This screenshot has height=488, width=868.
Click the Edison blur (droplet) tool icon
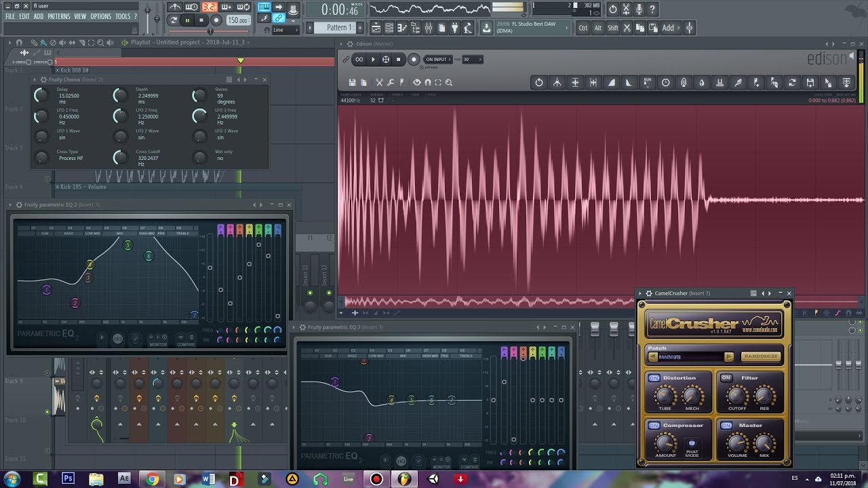tap(702, 83)
